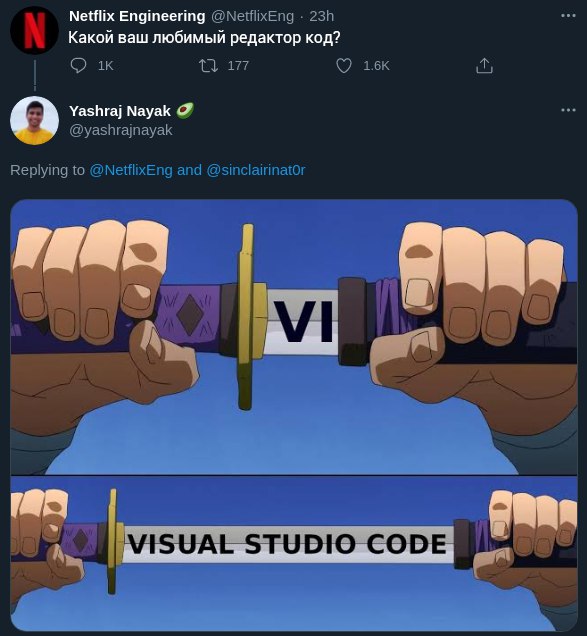Click the Yashraj Nayak display name
This screenshot has height=636, width=587.
(120, 111)
